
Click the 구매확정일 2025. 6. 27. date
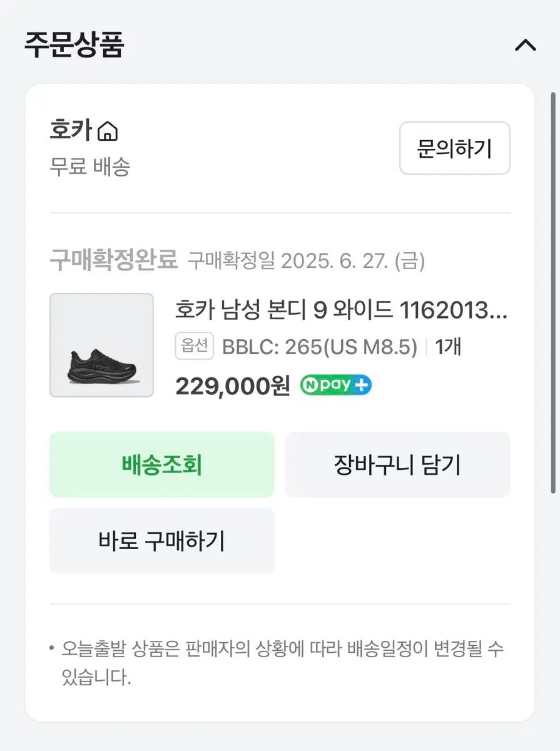[x=306, y=261]
